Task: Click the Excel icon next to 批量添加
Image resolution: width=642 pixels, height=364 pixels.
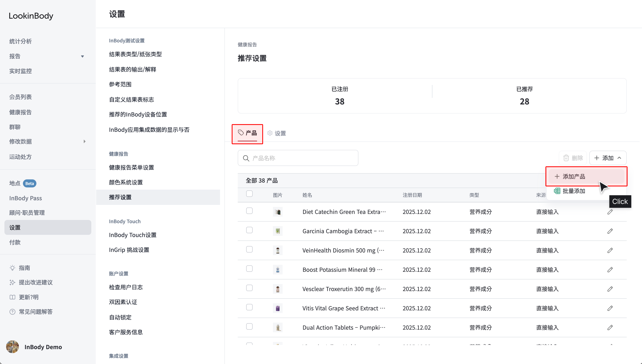Action: point(557,191)
